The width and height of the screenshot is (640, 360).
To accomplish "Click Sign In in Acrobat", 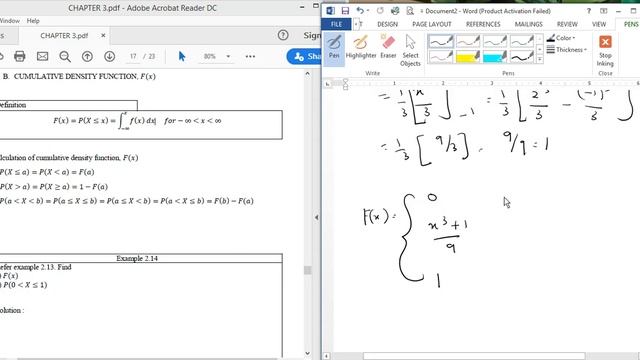I will tap(312, 36).
